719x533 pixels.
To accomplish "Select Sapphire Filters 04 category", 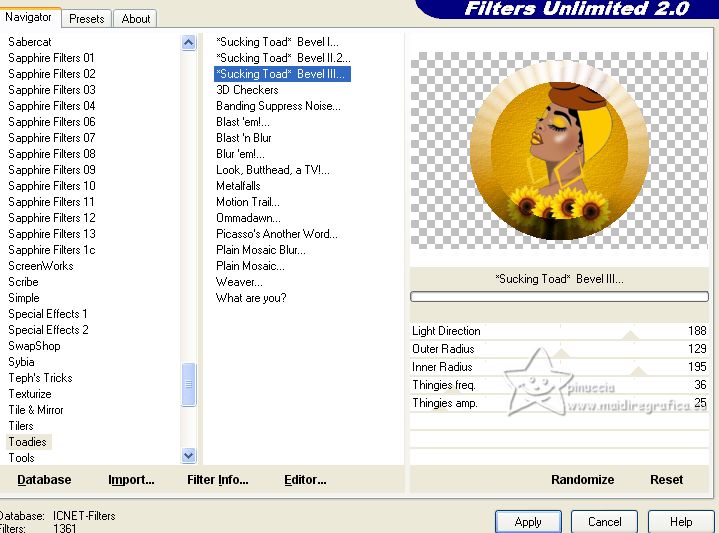I will click(x=52, y=106).
